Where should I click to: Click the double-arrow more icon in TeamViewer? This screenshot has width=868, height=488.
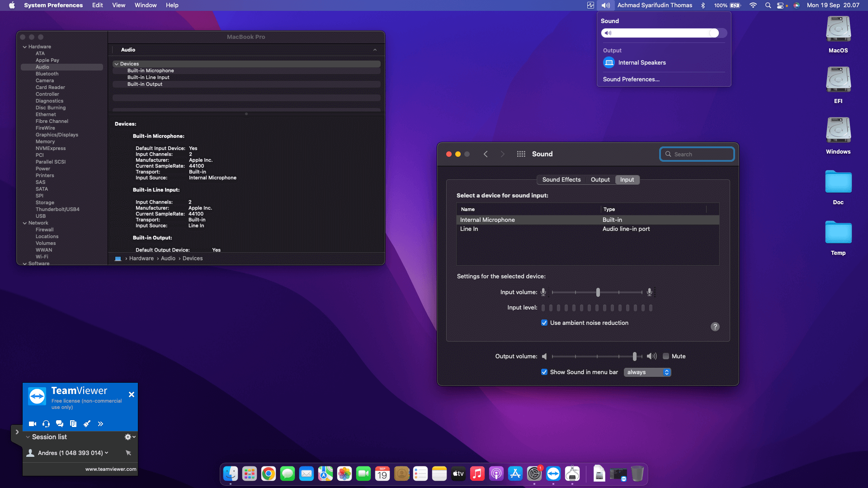[x=100, y=424]
